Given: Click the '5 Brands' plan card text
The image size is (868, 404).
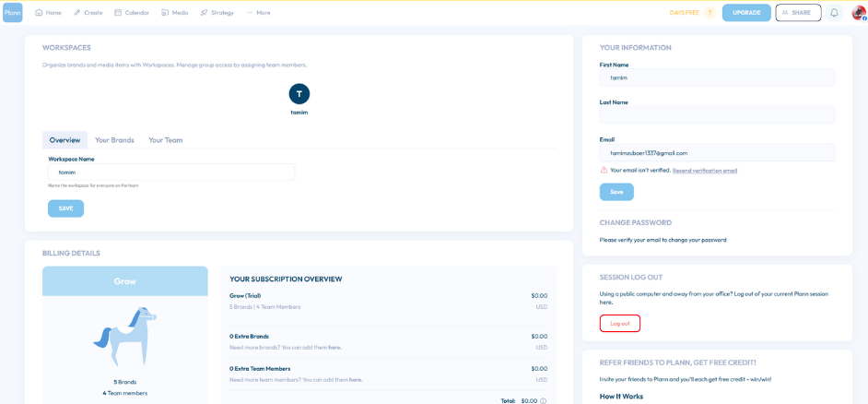Looking at the screenshot, I should point(125,382).
